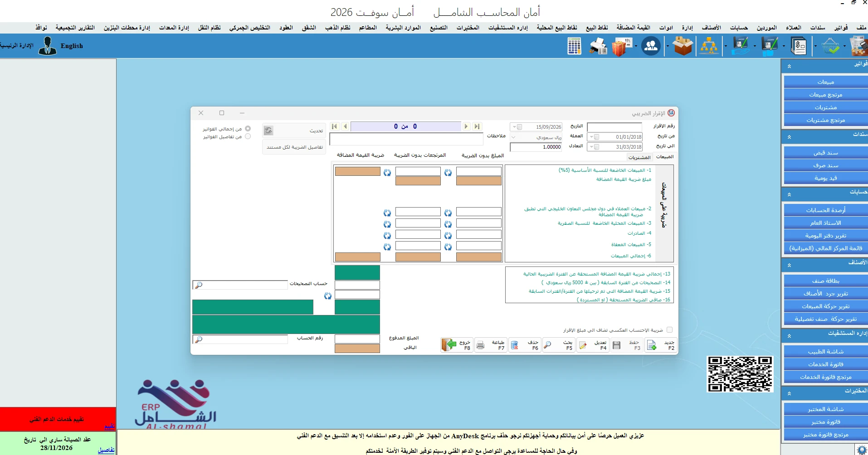The width and height of the screenshot is (868, 455).
Task: Collapse the حسابات sidebar section
Action: (x=789, y=194)
